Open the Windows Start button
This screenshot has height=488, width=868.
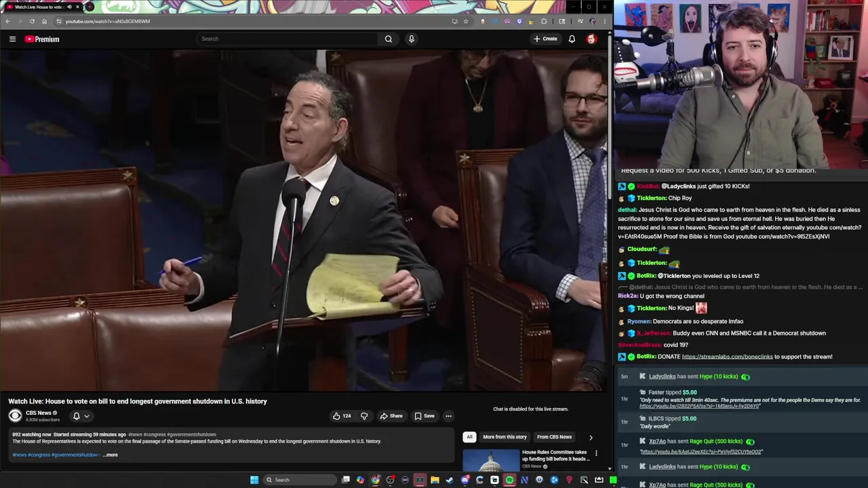click(x=254, y=480)
